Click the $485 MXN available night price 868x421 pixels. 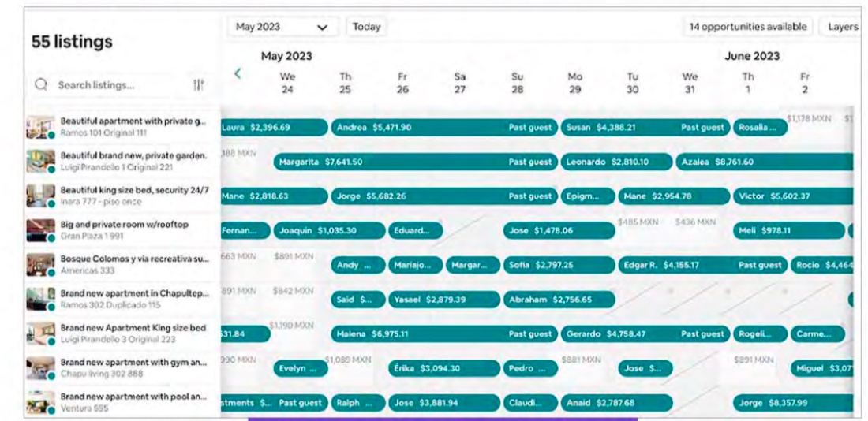638,222
